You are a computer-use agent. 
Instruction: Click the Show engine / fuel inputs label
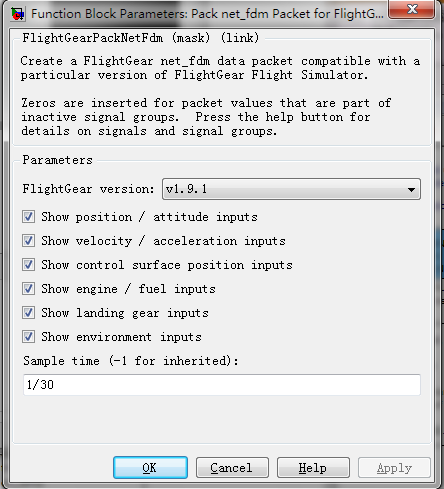pyautogui.click(x=128, y=289)
